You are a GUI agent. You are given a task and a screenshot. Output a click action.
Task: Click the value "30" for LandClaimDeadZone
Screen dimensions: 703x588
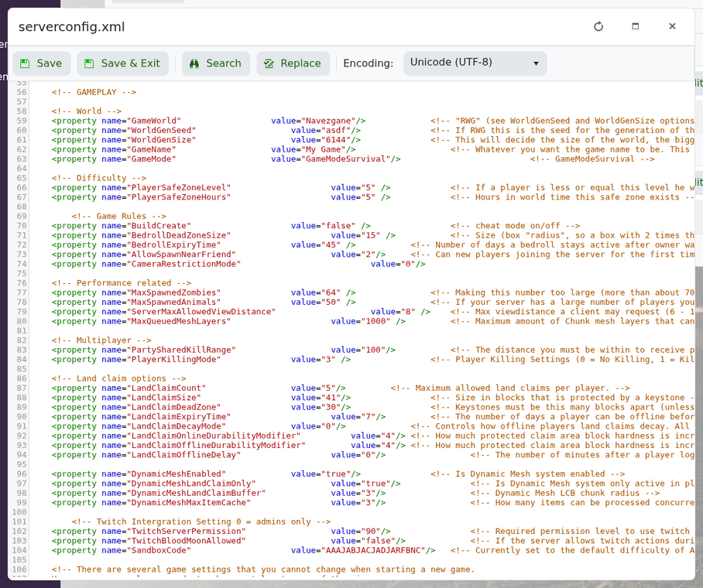(x=331, y=408)
